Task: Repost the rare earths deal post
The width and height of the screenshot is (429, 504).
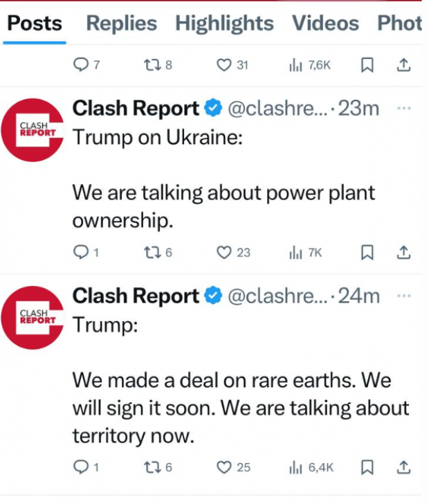Action: [x=151, y=467]
